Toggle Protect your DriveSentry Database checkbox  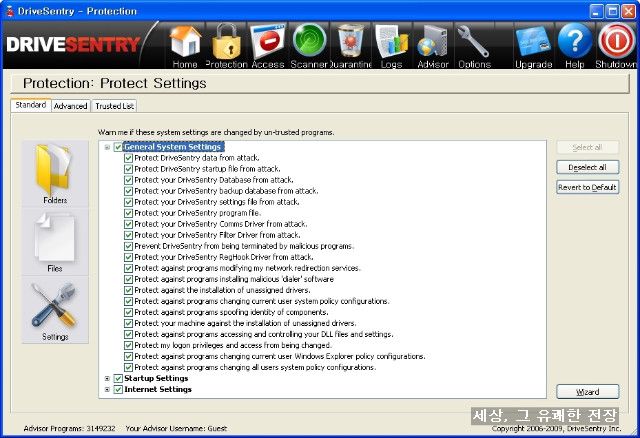(128, 180)
